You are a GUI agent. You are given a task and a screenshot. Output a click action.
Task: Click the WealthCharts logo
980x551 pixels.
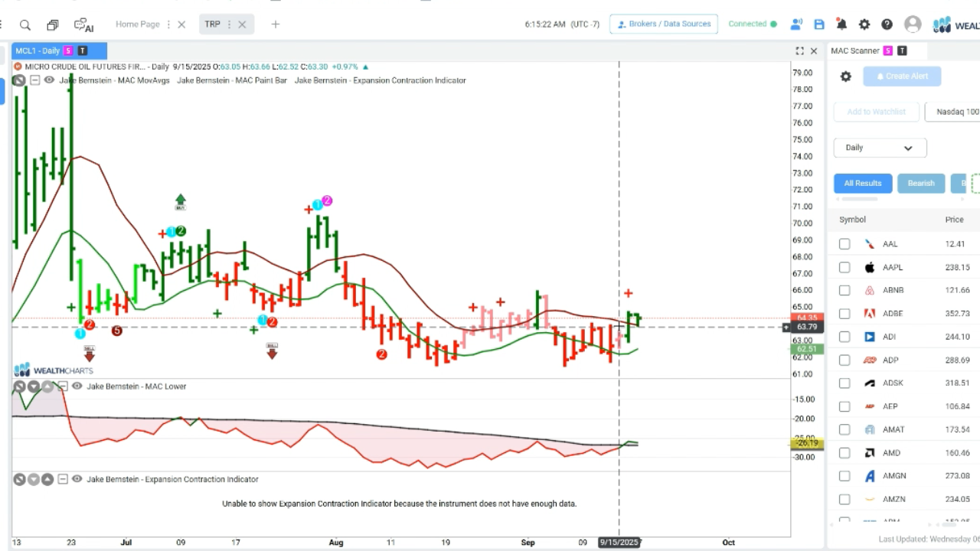(955, 25)
